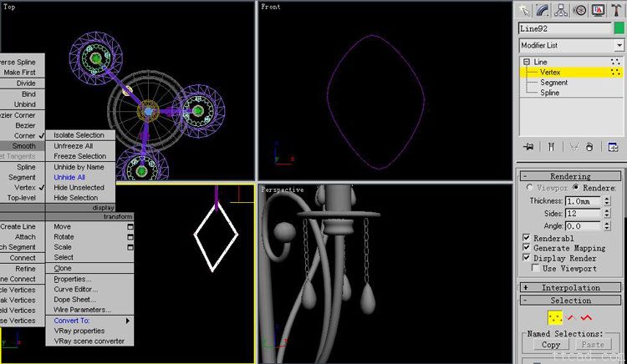
Task: Toggle Generate Mapping checkbox
Action: click(x=526, y=248)
